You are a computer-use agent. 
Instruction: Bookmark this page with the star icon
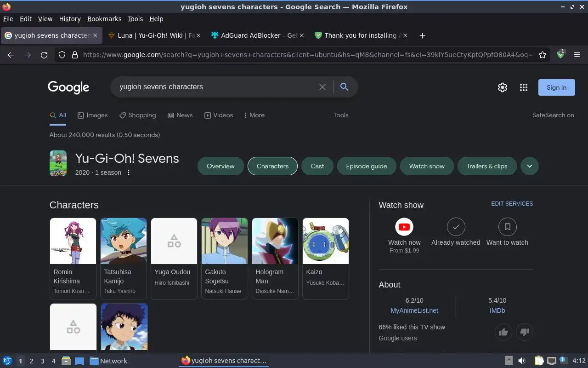coord(543,55)
